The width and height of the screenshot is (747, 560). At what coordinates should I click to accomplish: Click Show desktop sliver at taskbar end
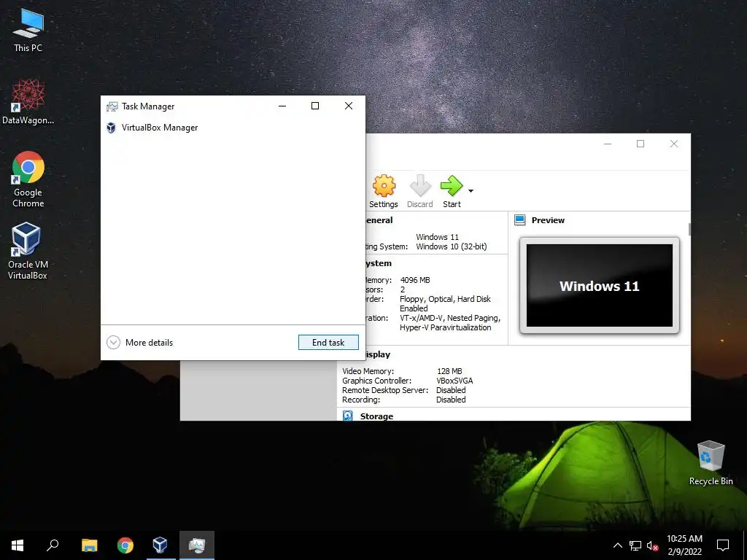click(745, 545)
